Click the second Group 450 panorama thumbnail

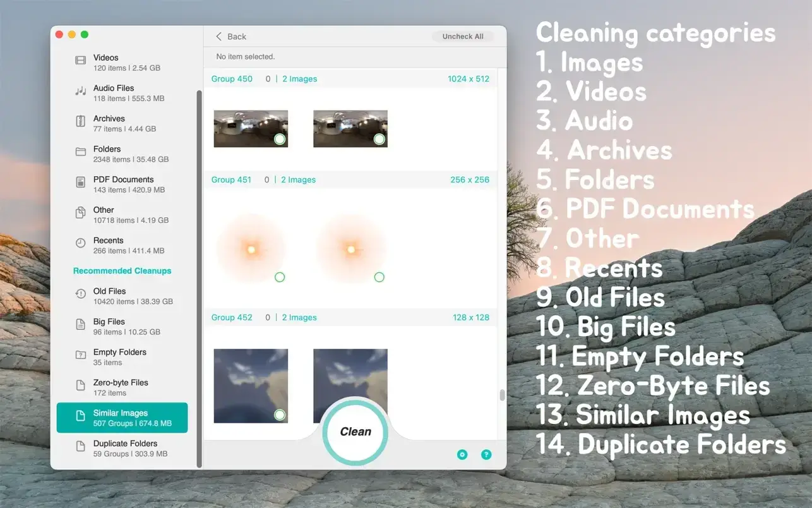point(350,128)
